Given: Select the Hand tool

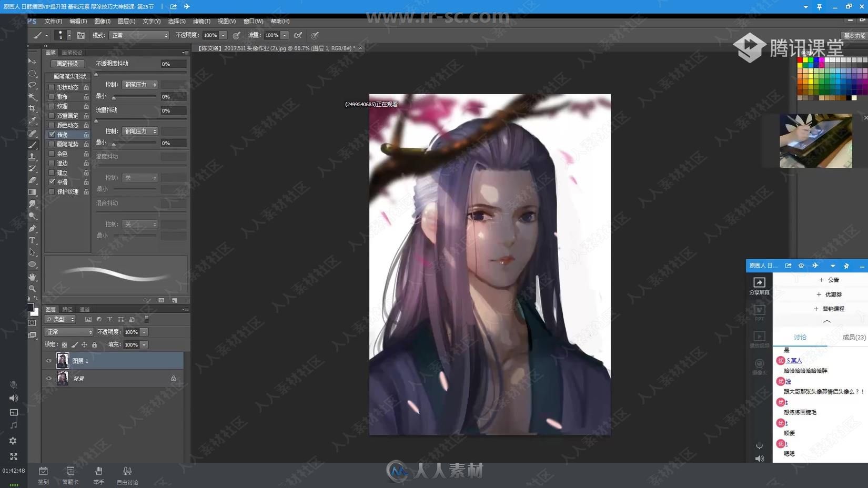Looking at the screenshot, I should coord(32,277).
